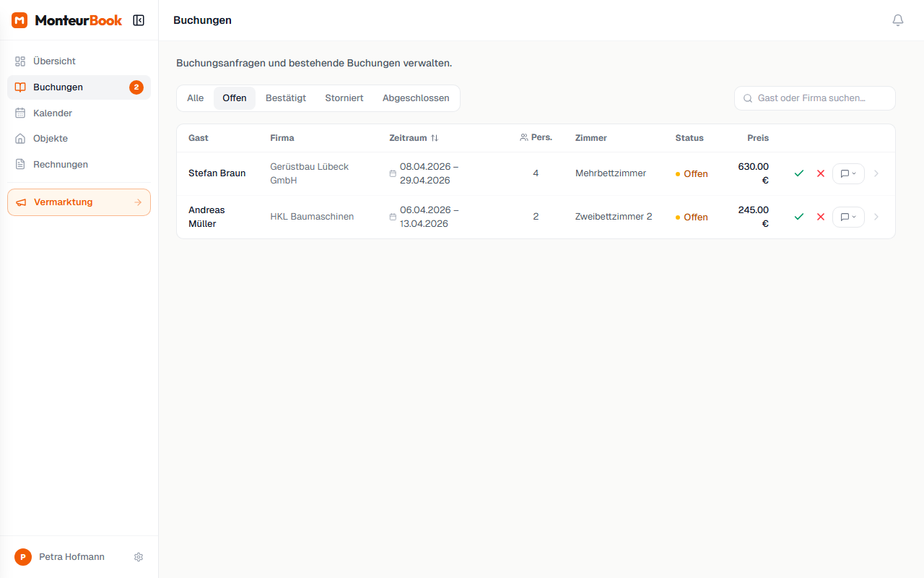Show the Alle bookings tab
The image size is (924, 578).
[195, 98]
